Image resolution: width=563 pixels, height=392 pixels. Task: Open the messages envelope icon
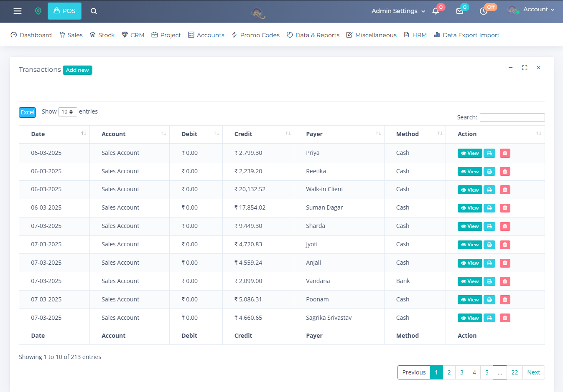click(459, 11)
